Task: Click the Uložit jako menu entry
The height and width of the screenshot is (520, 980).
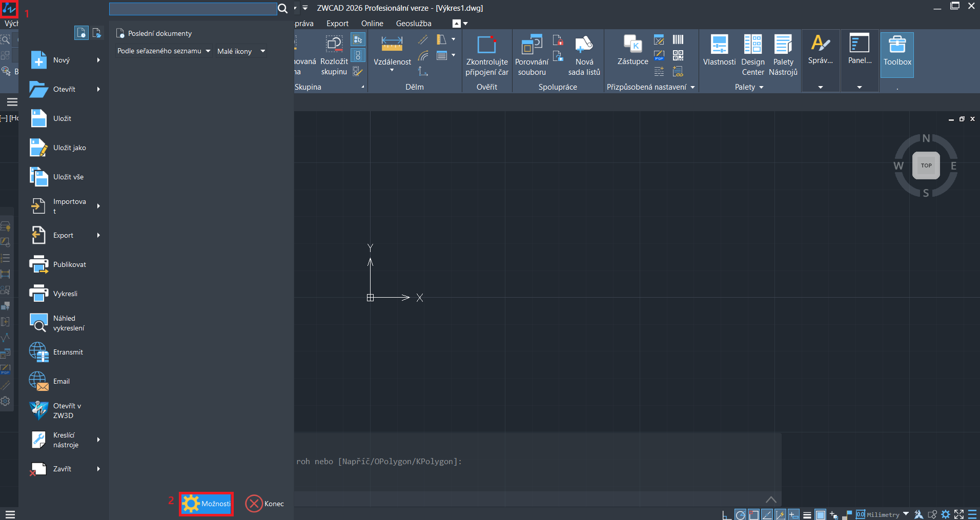Action: pos(69,148)
